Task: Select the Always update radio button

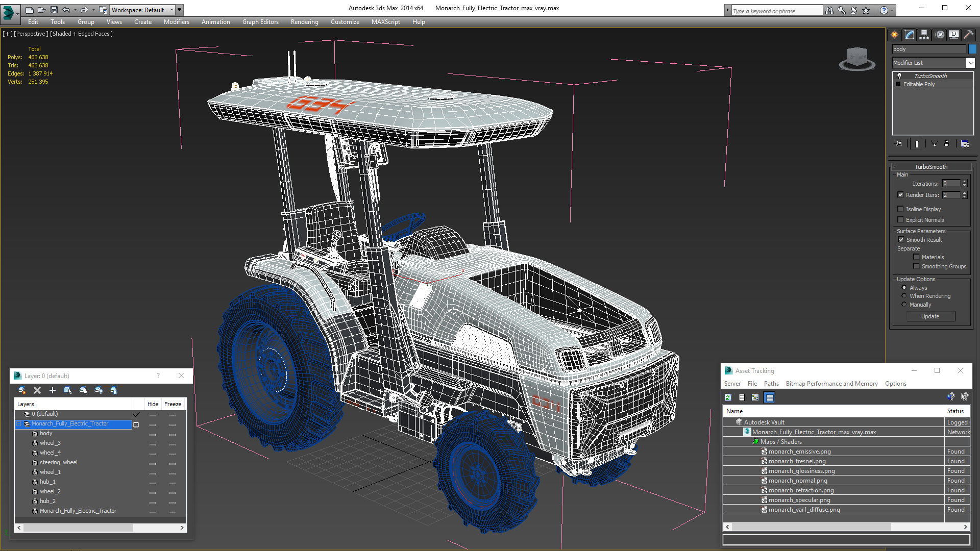Action: (x=904, y=288)
